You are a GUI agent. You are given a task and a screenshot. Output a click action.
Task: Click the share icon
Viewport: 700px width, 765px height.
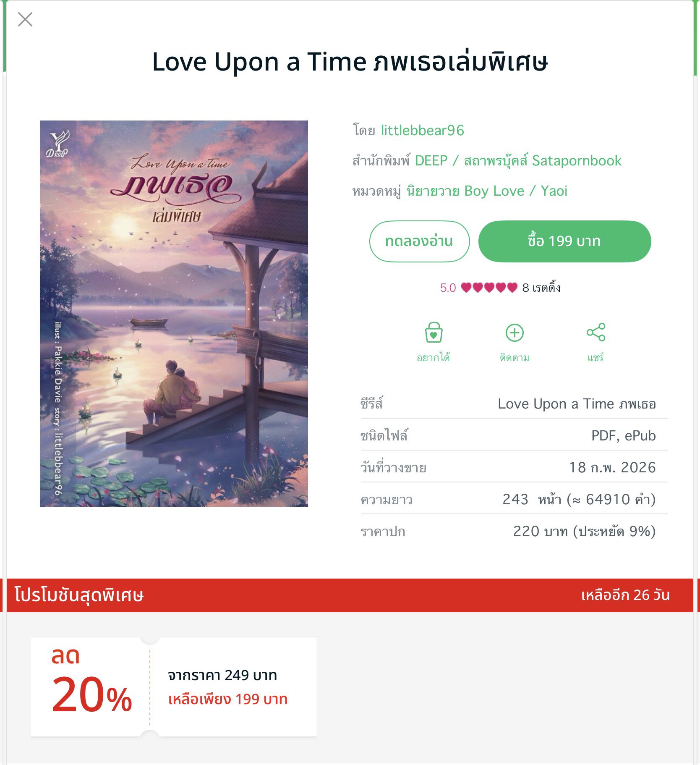click(x=596, y=332)
